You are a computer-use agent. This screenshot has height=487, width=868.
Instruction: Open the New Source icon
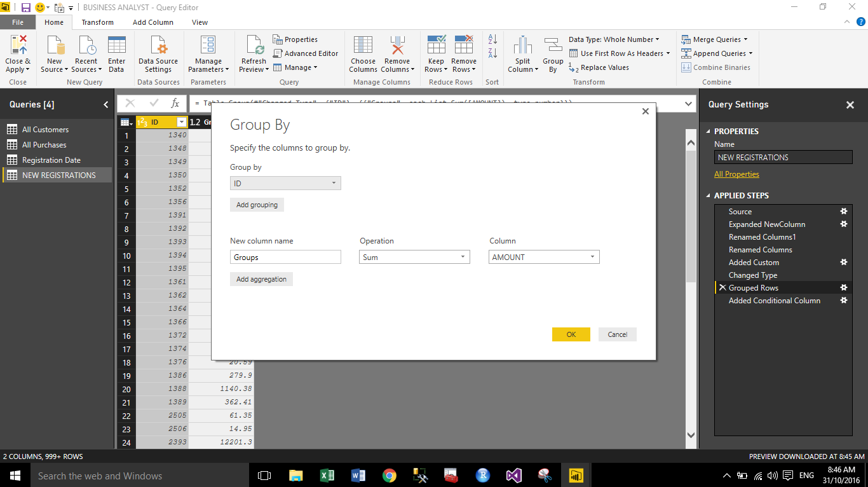coord(55,46)
